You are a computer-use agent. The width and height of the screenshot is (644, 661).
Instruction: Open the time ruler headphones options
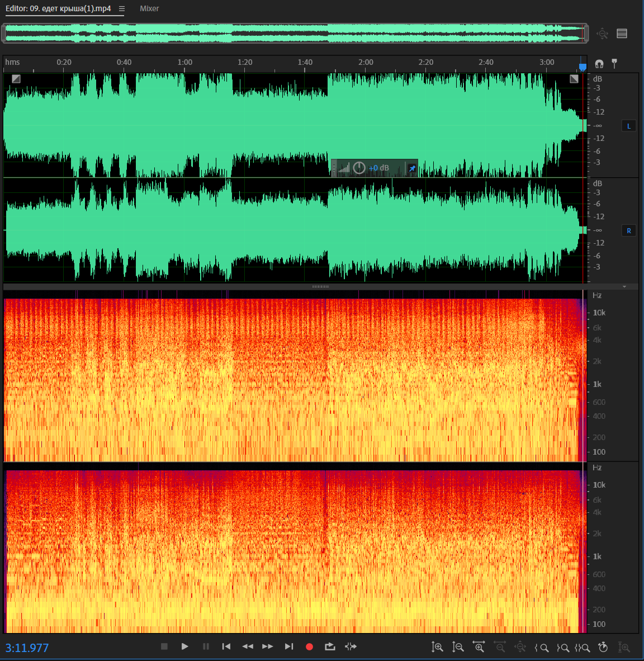pos(599,64)
